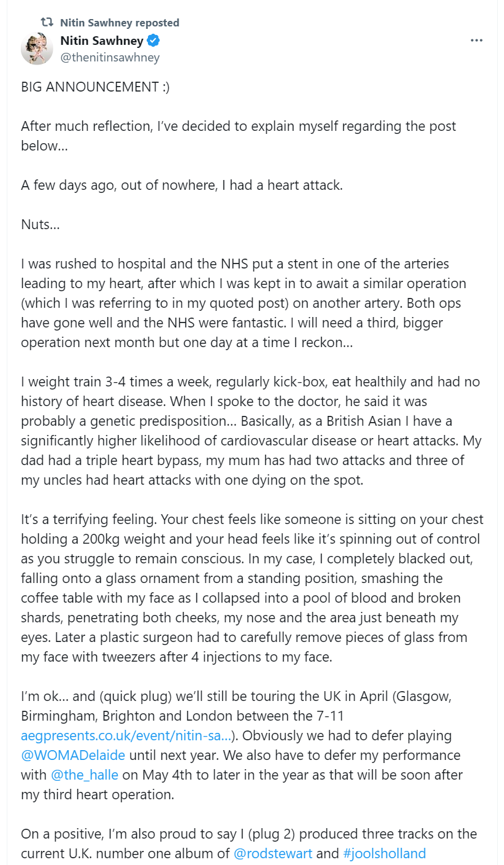
Task: Click the @thenitinsawhney handle
Action: (110, 58)
